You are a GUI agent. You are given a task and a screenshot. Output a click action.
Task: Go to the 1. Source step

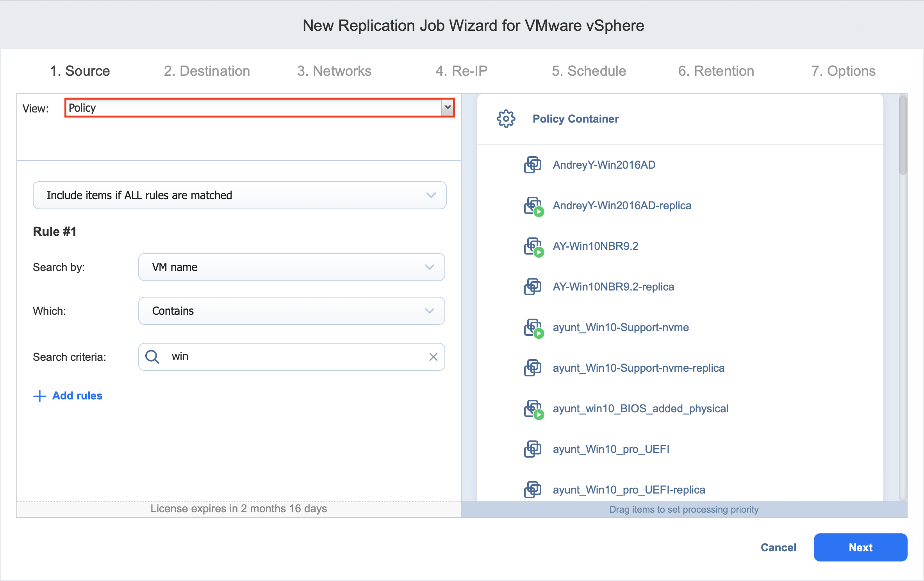(80, 71)
